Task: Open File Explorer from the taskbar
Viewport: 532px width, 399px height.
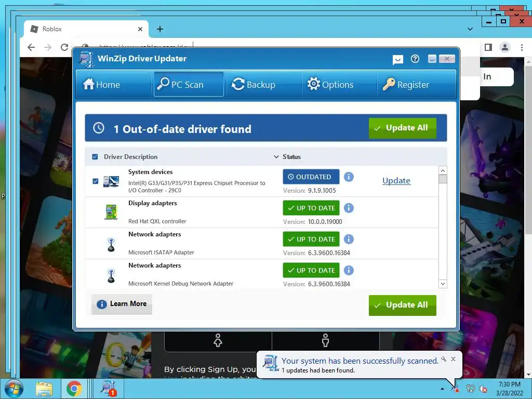Action: (45, 389)
